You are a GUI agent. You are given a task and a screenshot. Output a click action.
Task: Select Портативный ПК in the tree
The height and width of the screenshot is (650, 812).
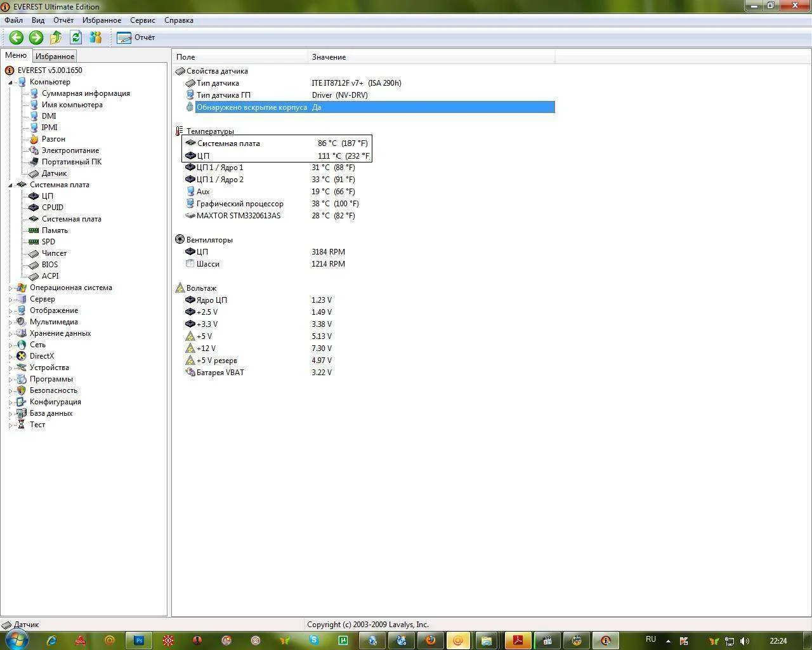72,162
